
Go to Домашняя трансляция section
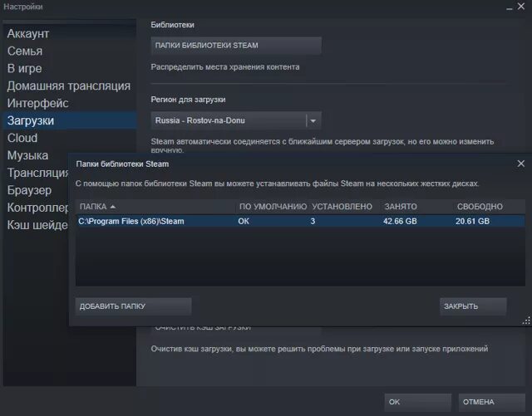(69, 86)
